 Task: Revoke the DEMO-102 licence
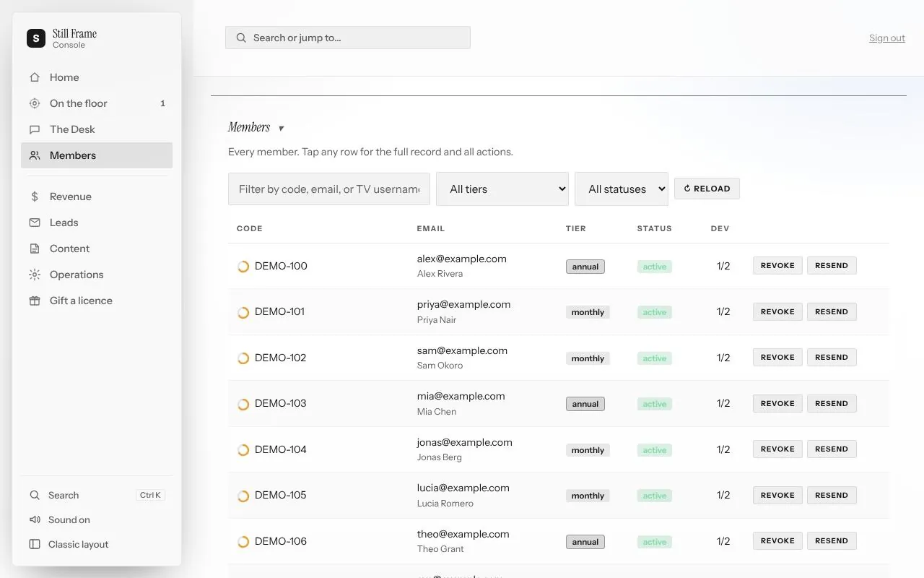(x=777, y=357)
